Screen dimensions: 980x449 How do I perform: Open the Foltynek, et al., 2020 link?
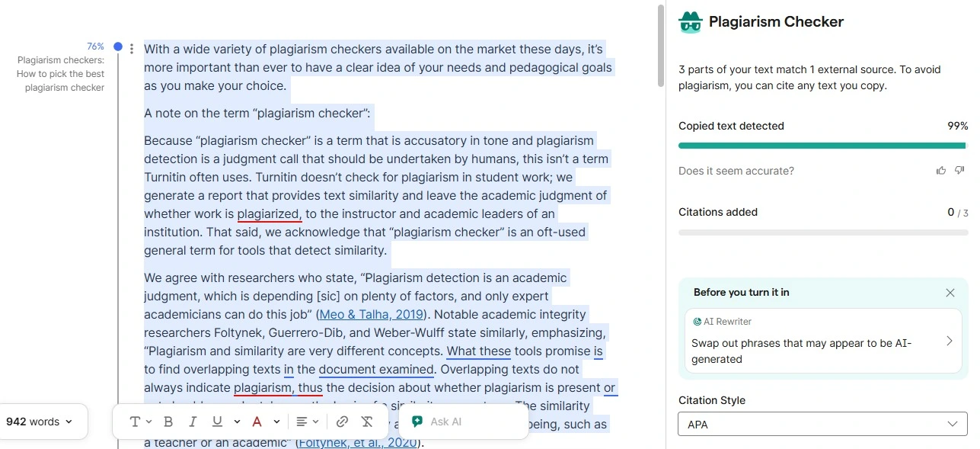(357, 442)
